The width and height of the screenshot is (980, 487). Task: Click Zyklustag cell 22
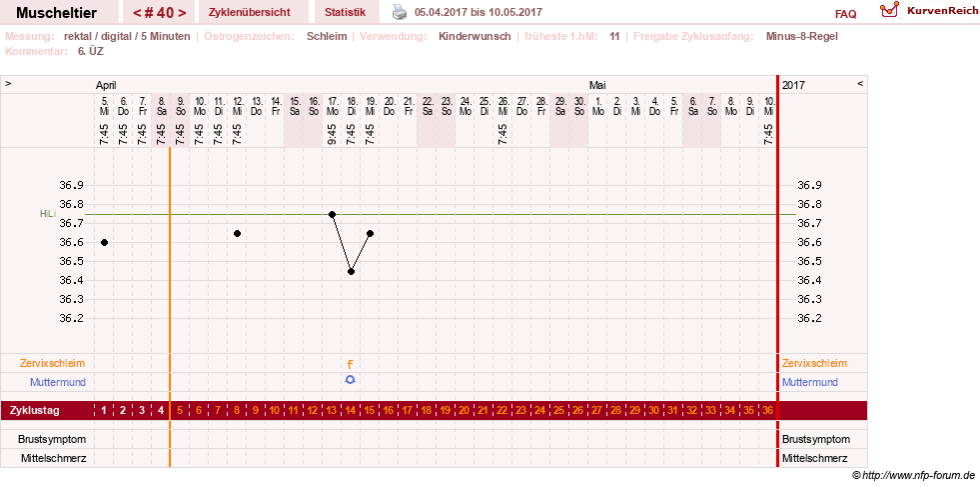click(x=502, y=411)
